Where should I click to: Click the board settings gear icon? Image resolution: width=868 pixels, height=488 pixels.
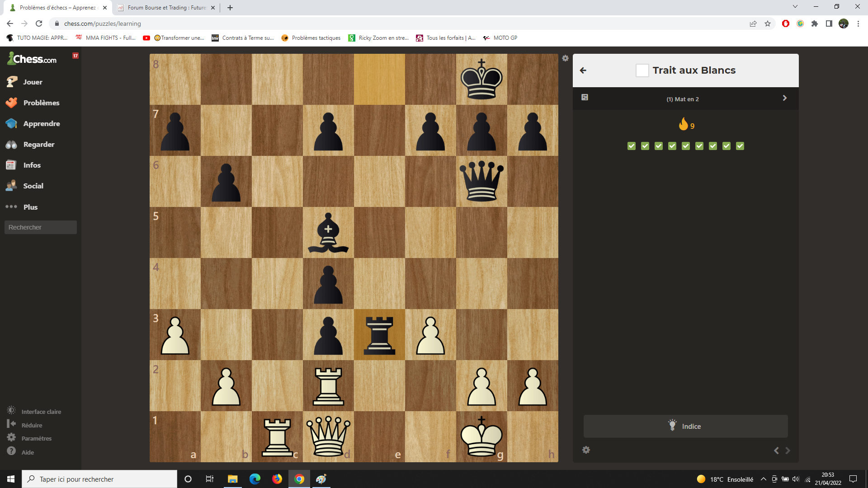tap(565, 58)
